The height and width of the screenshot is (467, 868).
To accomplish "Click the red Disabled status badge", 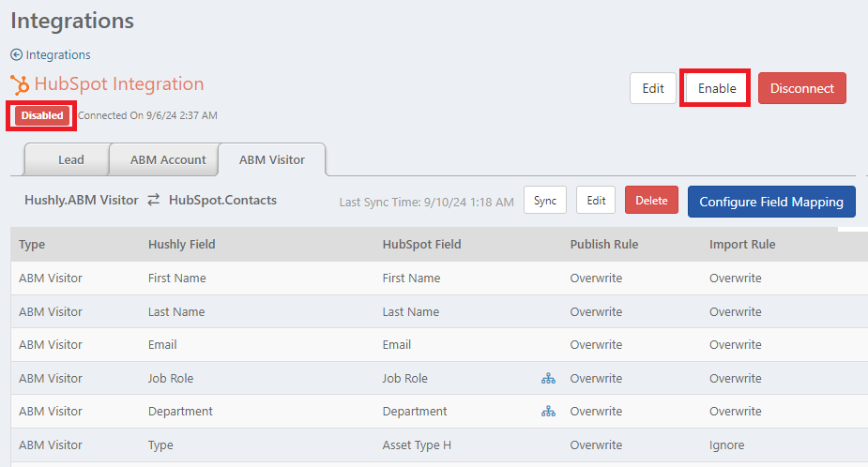I will (x=42, y=115).
